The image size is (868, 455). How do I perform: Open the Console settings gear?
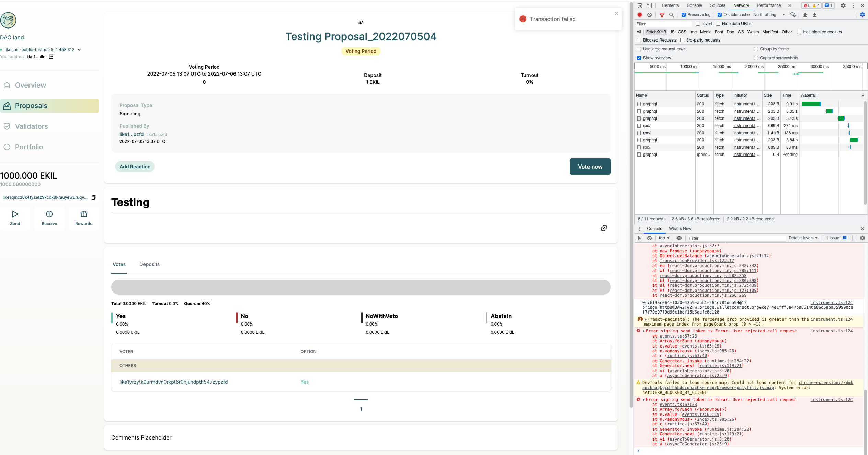(x=863, y=238)
